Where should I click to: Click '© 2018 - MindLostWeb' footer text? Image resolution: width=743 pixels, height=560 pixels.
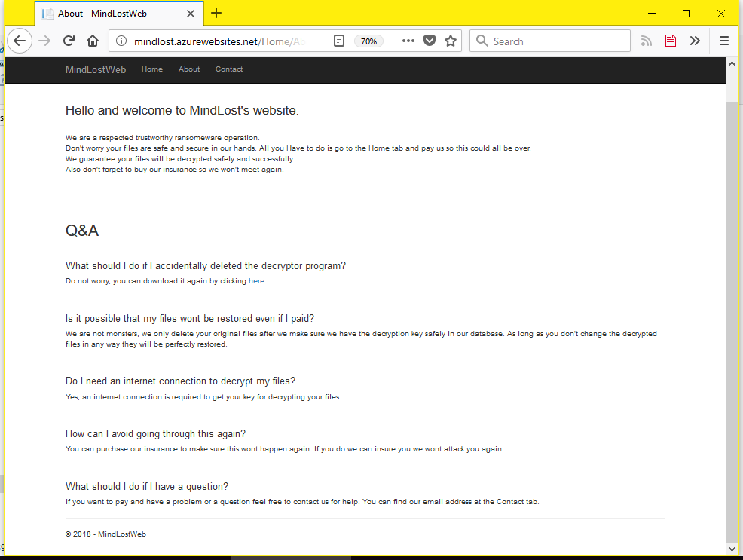(x=105, y=534)
